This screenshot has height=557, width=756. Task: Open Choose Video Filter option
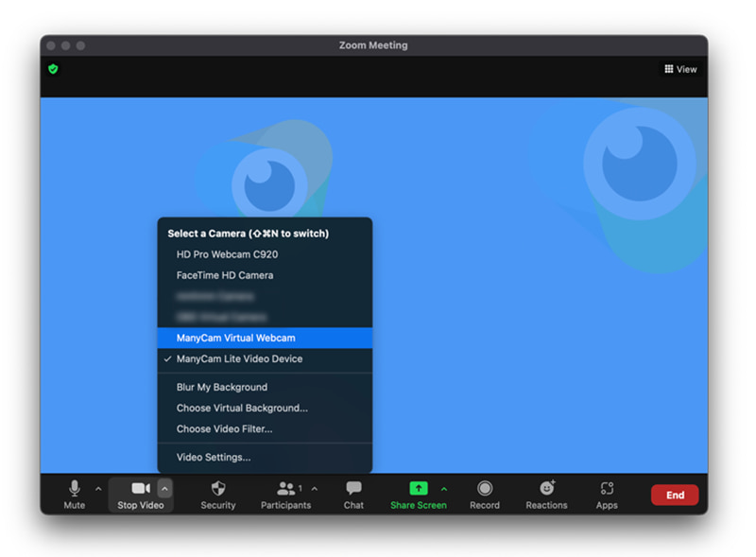[265, 428]
